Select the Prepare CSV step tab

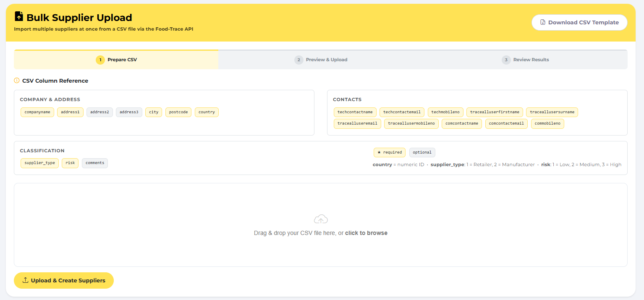click(116, 60)
